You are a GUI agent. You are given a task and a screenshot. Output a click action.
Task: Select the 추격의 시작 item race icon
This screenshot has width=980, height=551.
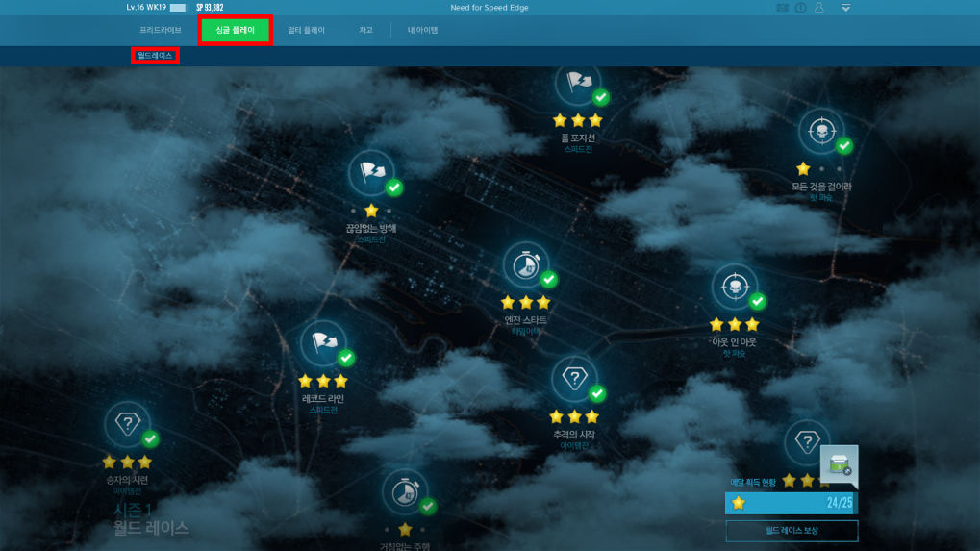tap(574, 379)
